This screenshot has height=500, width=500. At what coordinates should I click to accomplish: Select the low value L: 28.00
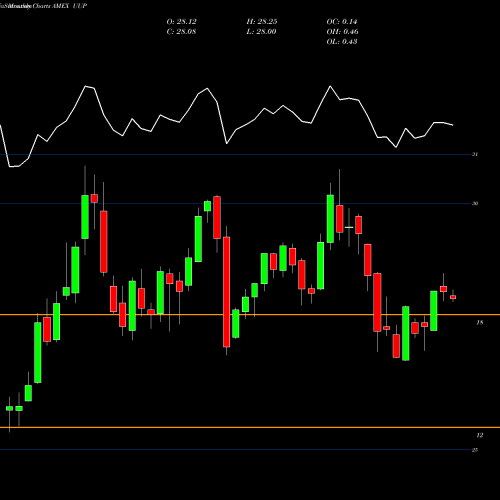261,32
